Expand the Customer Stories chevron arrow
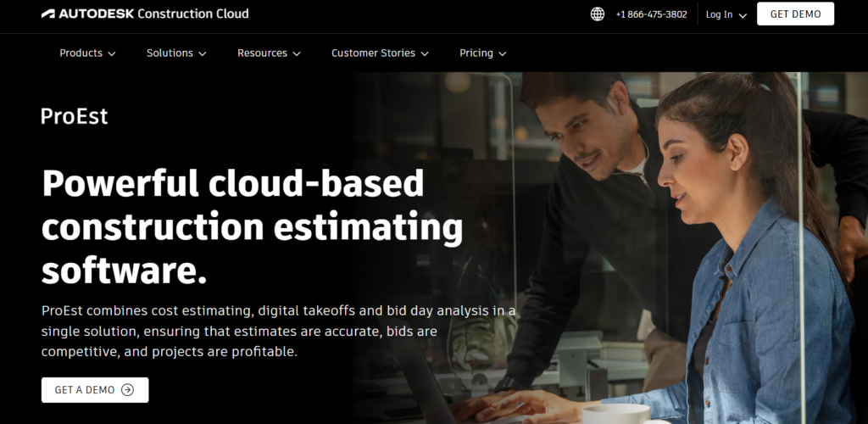The height and width of the screenshot is (424, 868). (424, 53)
